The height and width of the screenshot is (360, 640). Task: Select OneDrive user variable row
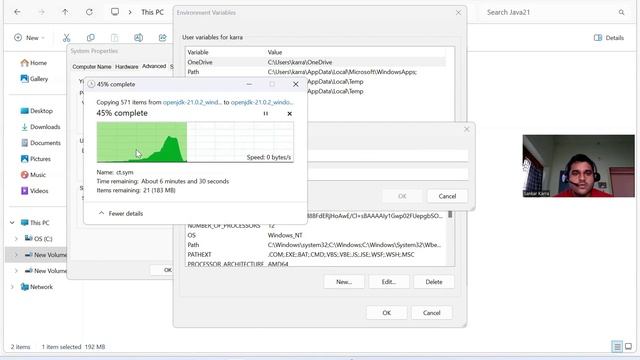(x=316, y=62)
